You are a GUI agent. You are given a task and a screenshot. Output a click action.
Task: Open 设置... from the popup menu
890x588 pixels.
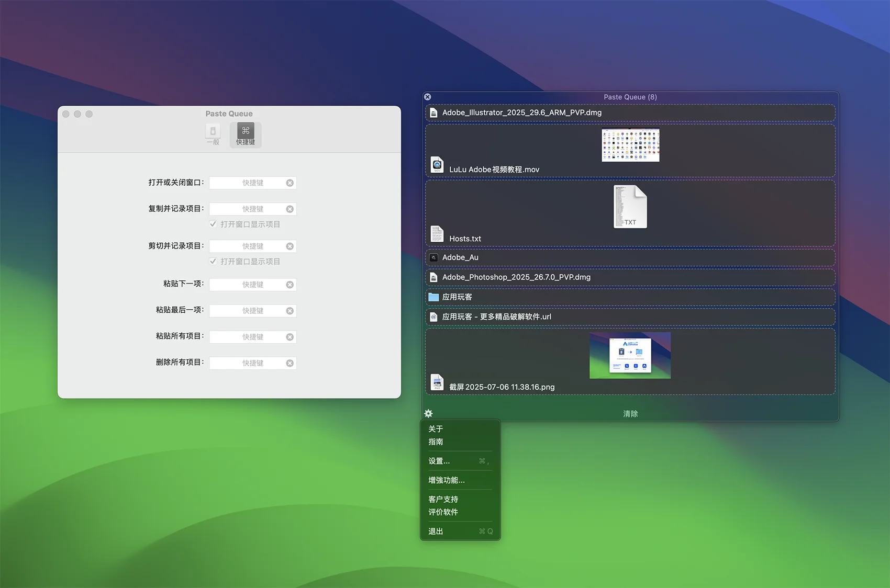point(460,461)
